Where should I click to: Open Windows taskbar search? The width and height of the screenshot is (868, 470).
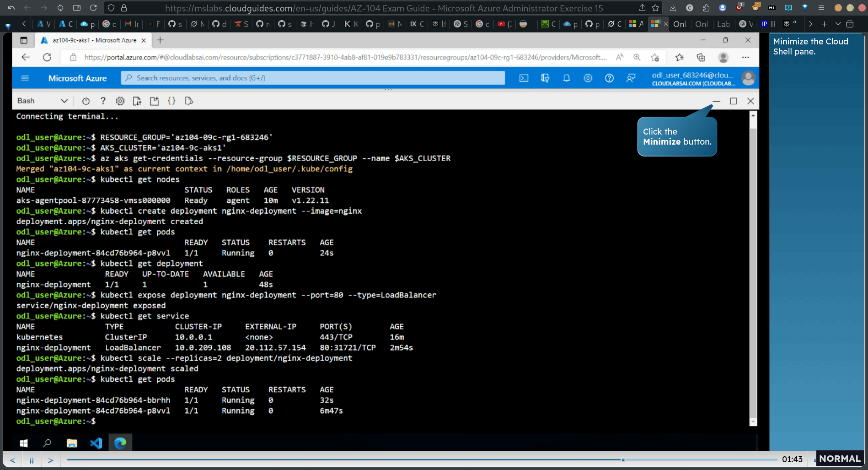(x=48, y=443)
